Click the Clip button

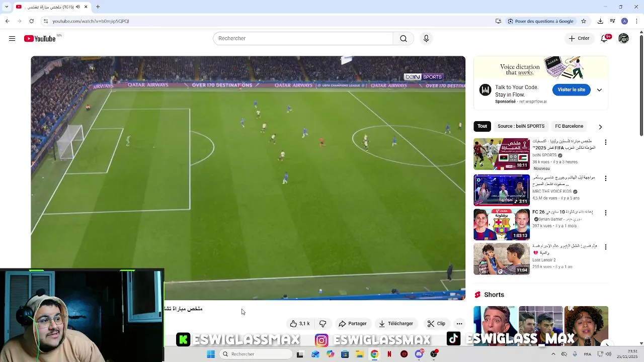pos(436,324)
